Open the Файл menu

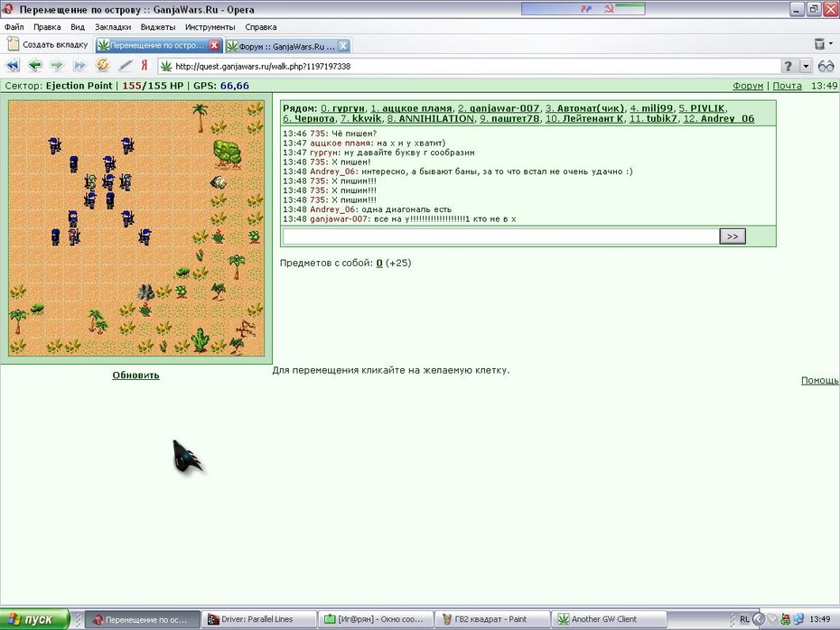click(x=14, y=27)
